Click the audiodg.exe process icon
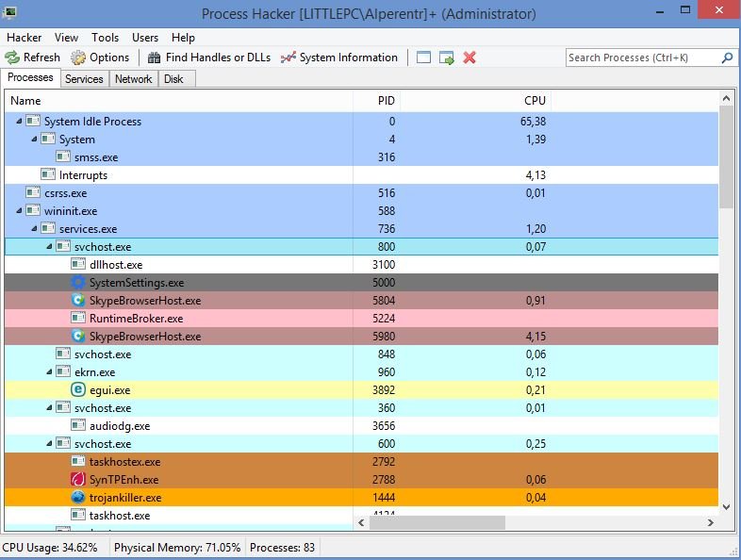Viewport: 741px width, 560px height. click(x=78, y=425)
